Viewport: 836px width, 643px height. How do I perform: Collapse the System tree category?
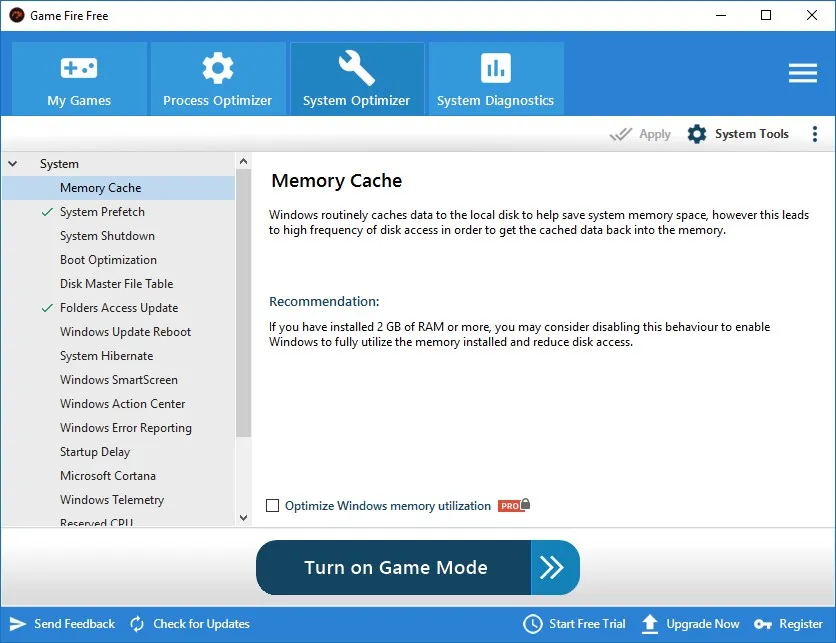[13, 164]
